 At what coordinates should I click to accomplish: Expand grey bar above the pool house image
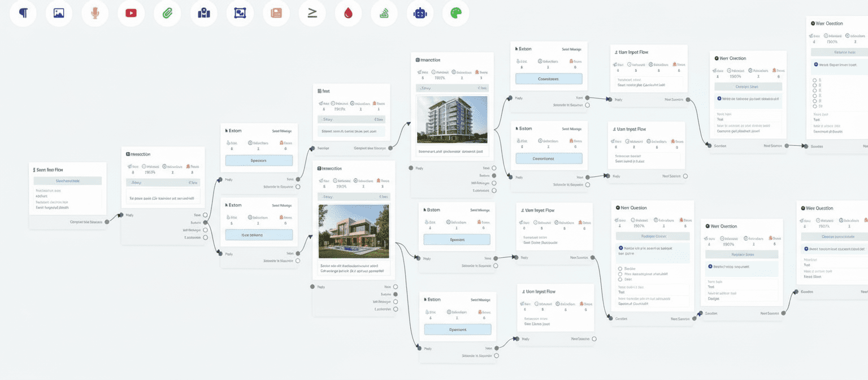click(x=354, y=197)
